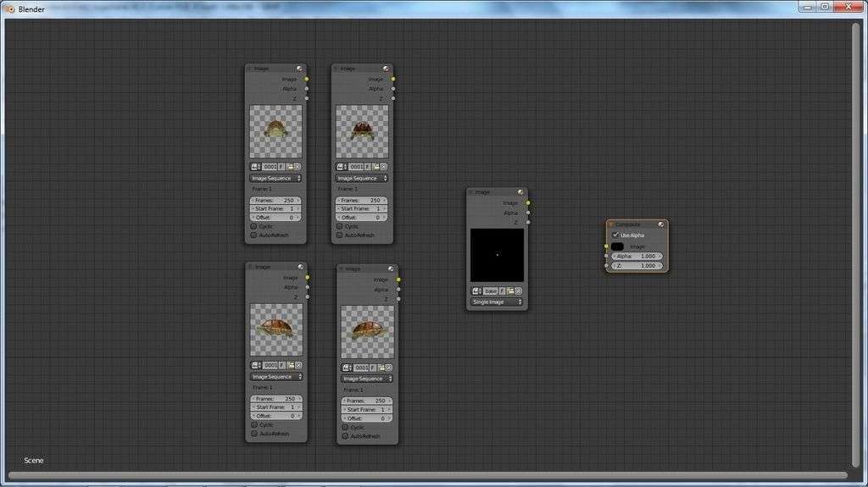868x487 pixels.
Task: Click the Frames field on the top-left Image node
Action: click(275, 200)
